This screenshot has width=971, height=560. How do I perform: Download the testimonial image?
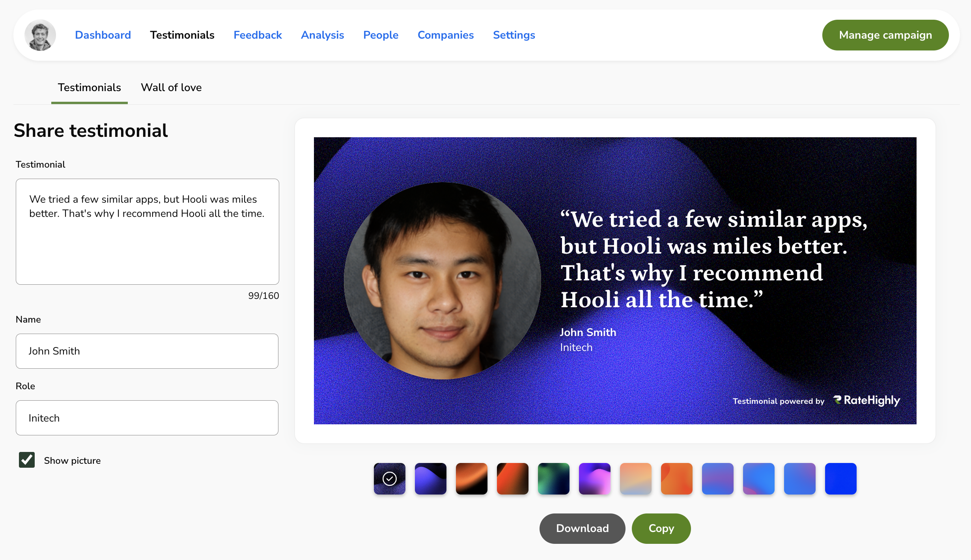582,528
